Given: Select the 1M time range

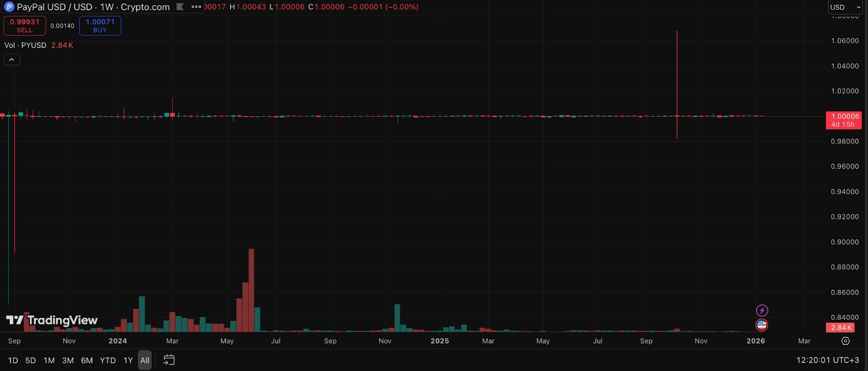Looking at the screenshot, I should pos(49,360).
